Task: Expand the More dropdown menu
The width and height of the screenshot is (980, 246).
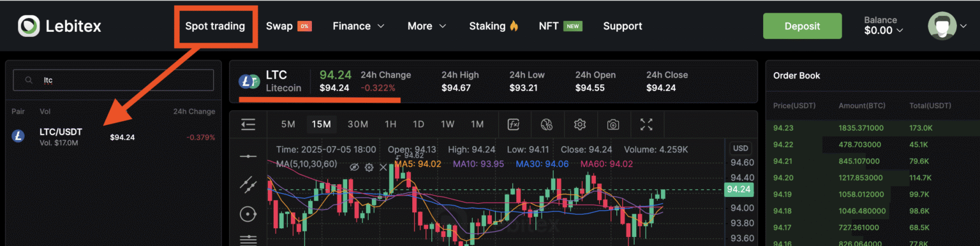Action: (427, 26)
